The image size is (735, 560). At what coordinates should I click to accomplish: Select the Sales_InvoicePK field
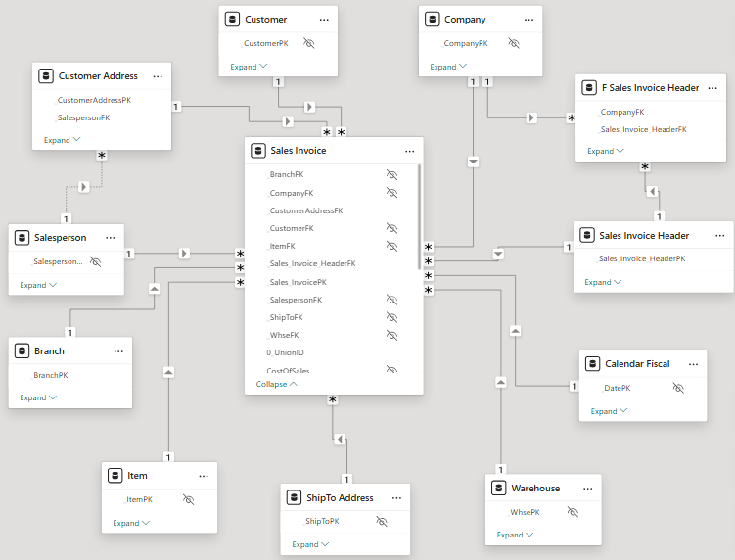coord(299,282)
